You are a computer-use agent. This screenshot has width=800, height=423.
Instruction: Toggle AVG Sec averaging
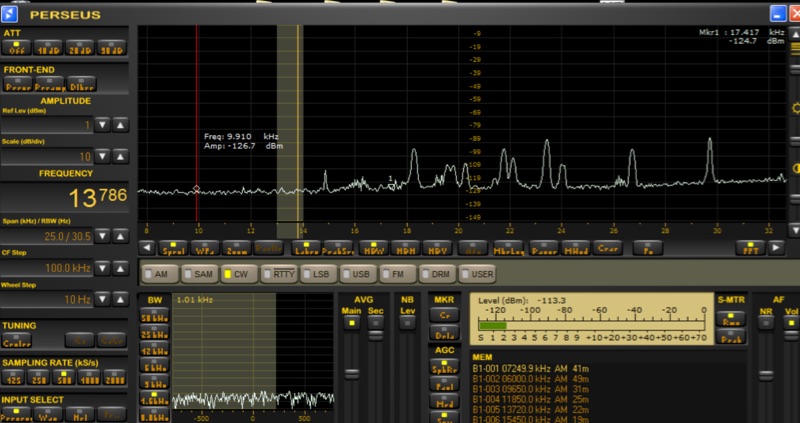pos(376,322)
